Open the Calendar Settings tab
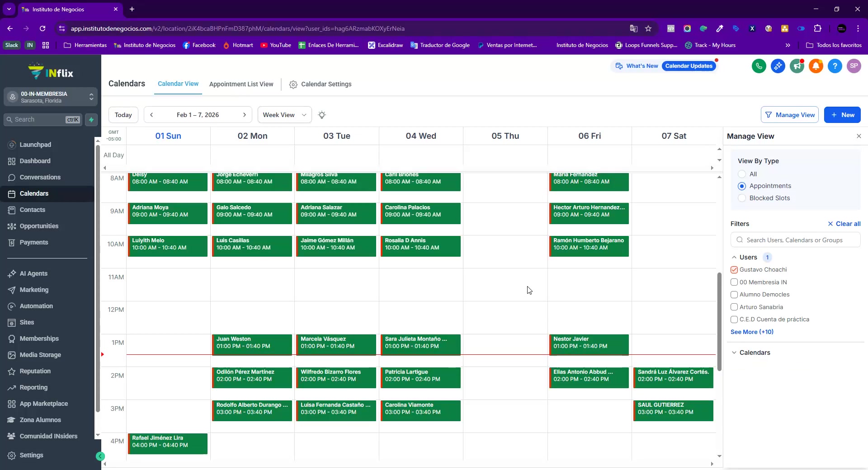Image resolution: width=868 pixels, height=470 pixels. coord(320,84)
